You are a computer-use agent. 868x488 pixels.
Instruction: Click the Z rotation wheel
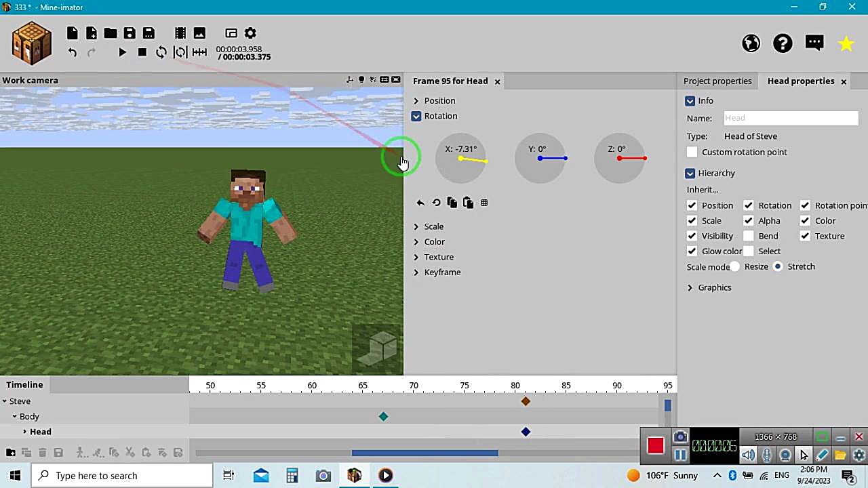click(620, 159)
